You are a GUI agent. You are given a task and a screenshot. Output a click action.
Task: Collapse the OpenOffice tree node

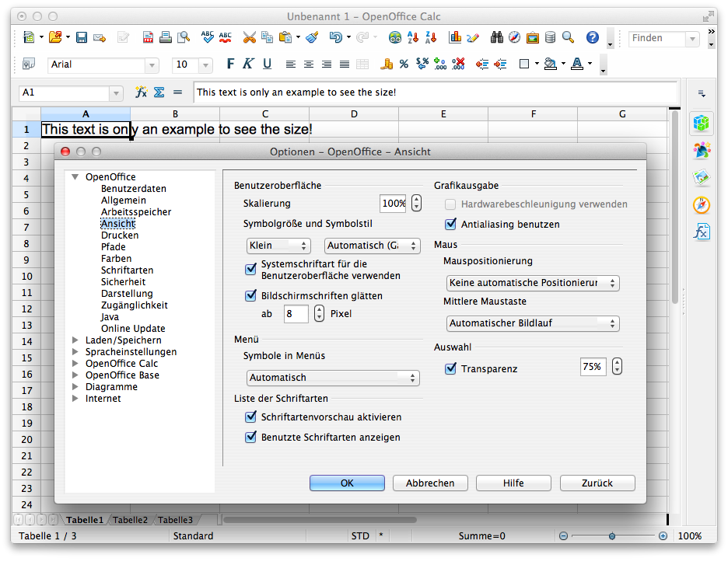pos(75,176)
